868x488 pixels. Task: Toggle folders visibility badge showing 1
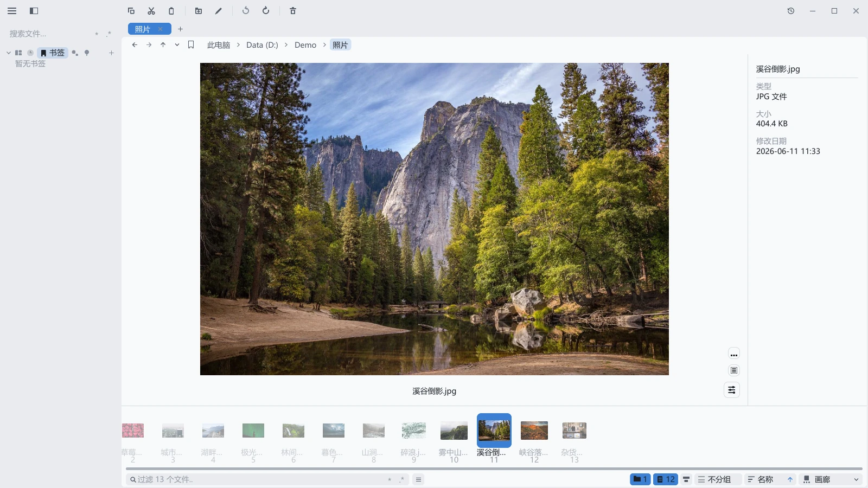click(640, 479)
